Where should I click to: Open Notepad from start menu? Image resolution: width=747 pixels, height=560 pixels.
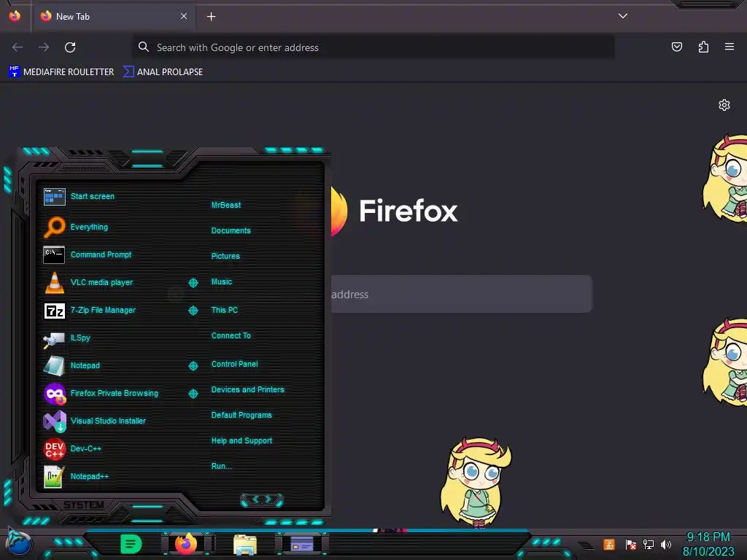[x=72, y=365]
